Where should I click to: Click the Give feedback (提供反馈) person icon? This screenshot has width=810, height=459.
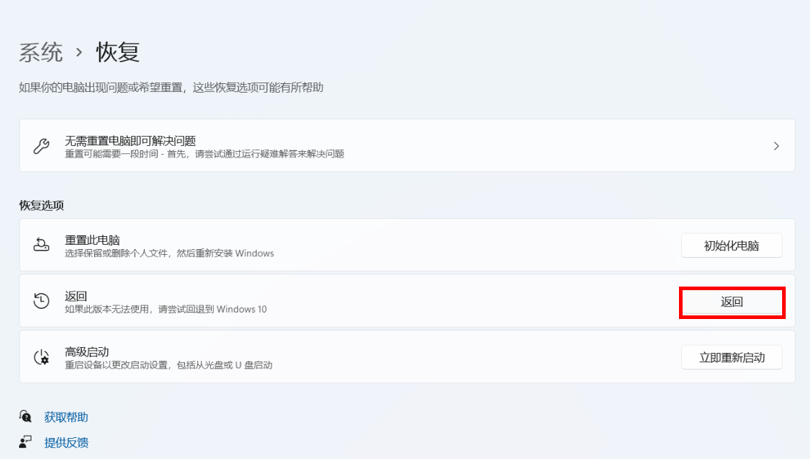(x=26, y=442)
